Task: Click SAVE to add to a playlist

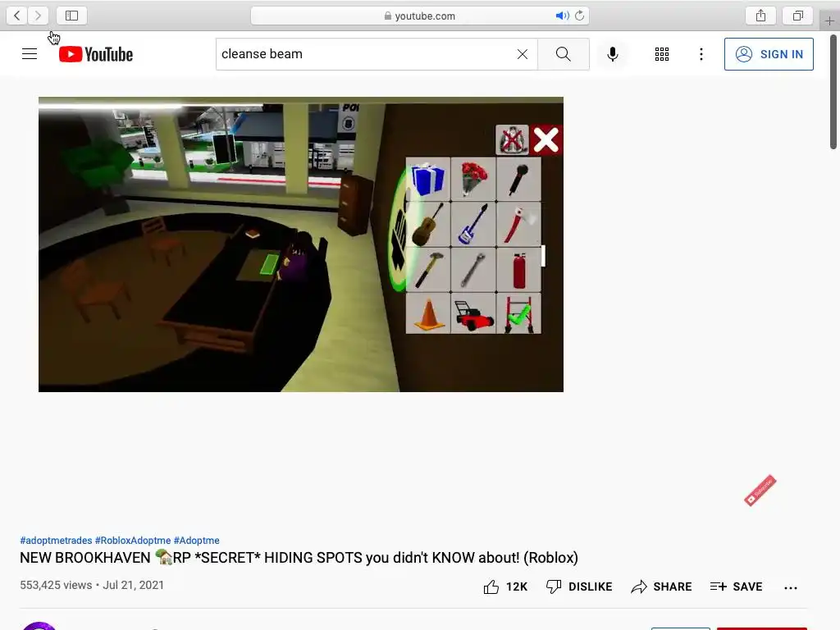Action: pyautogui.click(x=736, y=587)
